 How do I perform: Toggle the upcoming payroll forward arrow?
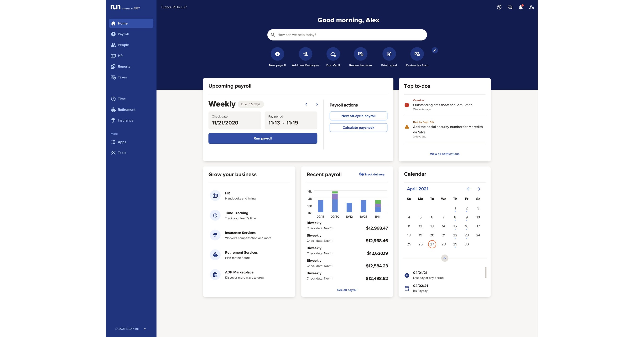pyautogui.click(x=317, y=104)
